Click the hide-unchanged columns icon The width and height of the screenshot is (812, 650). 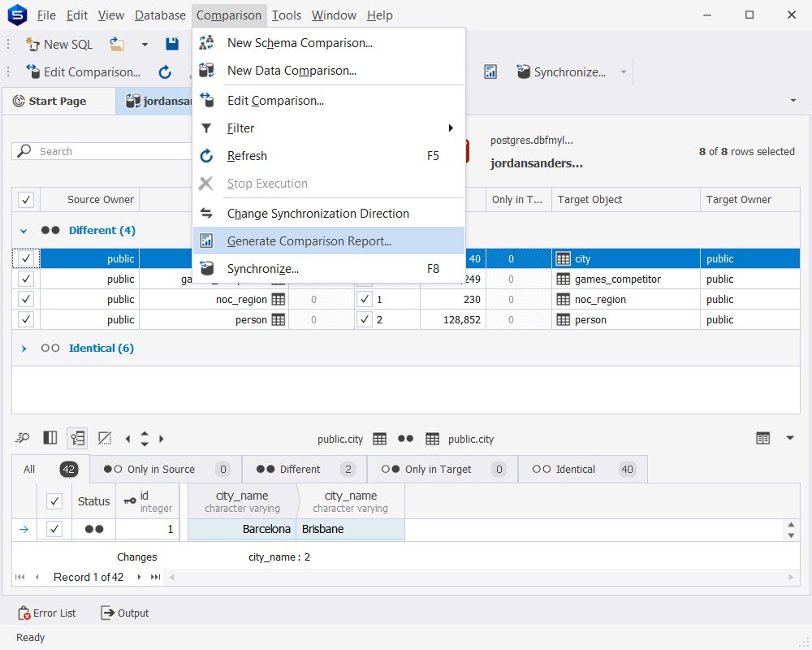coord(105,439)
